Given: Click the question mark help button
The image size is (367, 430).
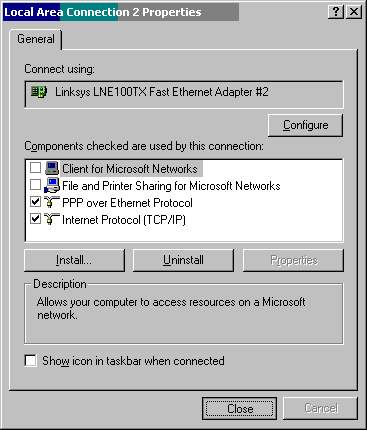Looking at the screenshot, I should tap(336, 12).
